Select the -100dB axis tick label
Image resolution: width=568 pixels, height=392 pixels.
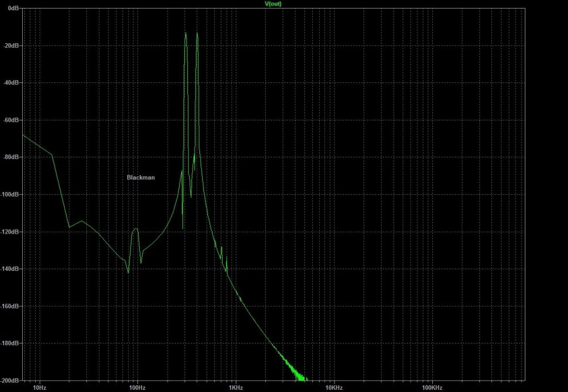click(11, 195)
